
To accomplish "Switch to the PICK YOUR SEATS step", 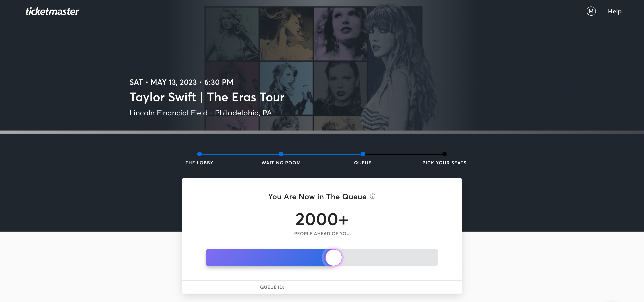I will (444, 163).
